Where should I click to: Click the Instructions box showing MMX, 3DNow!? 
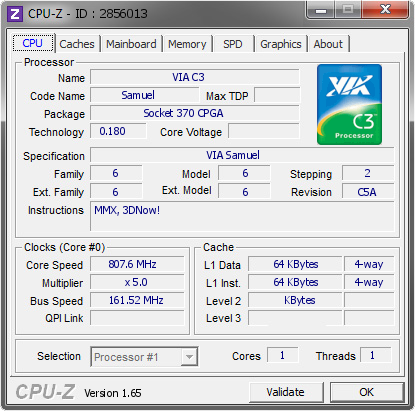[242, 216]
